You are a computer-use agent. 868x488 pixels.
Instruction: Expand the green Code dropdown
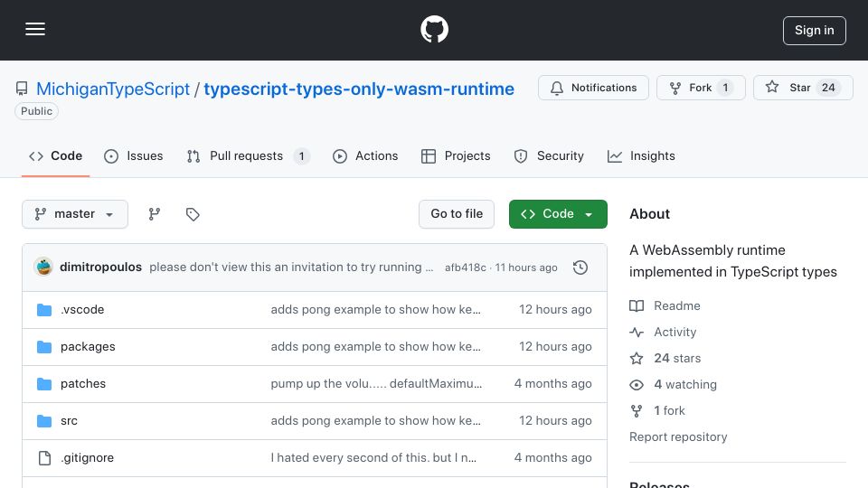[x=558, y=214]
